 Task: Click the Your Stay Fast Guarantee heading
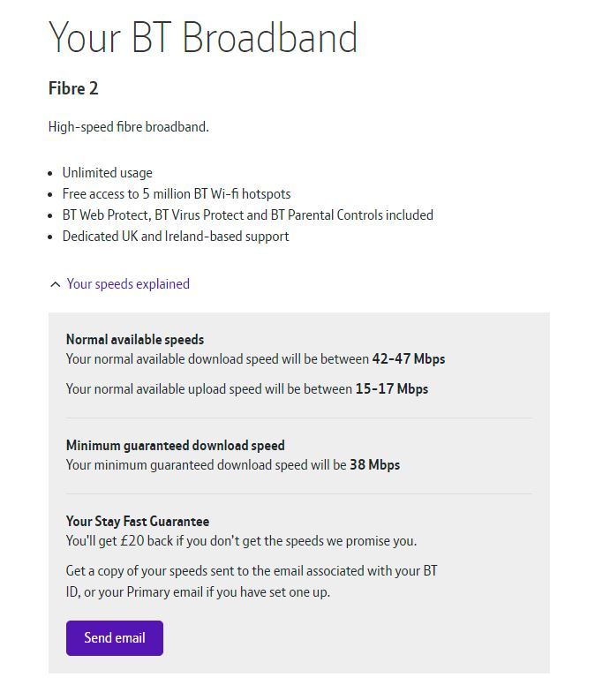point(137,522)
